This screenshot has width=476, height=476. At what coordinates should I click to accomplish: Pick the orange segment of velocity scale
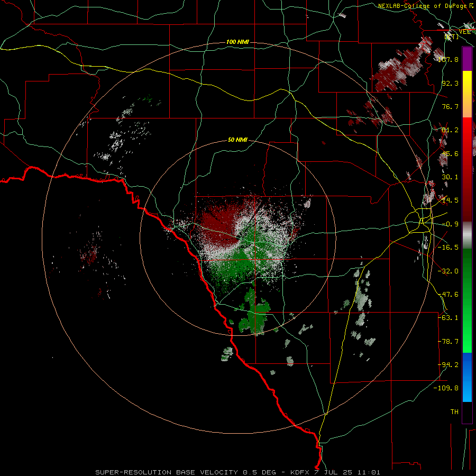(467, 106)
